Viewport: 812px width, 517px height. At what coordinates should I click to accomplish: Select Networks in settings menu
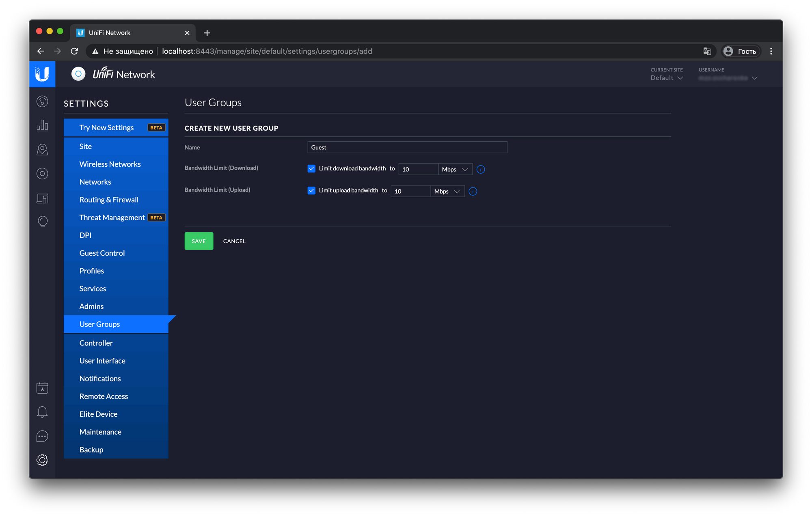(116, 182)
